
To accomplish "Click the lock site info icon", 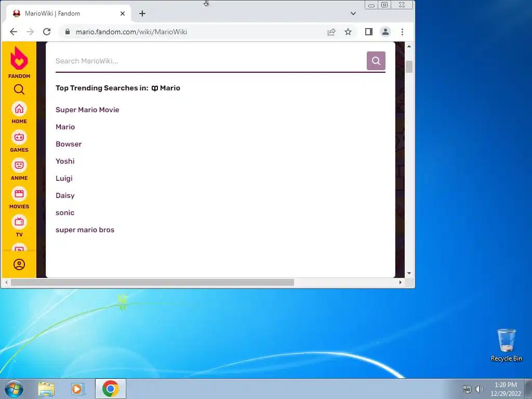I will [68, 32].
